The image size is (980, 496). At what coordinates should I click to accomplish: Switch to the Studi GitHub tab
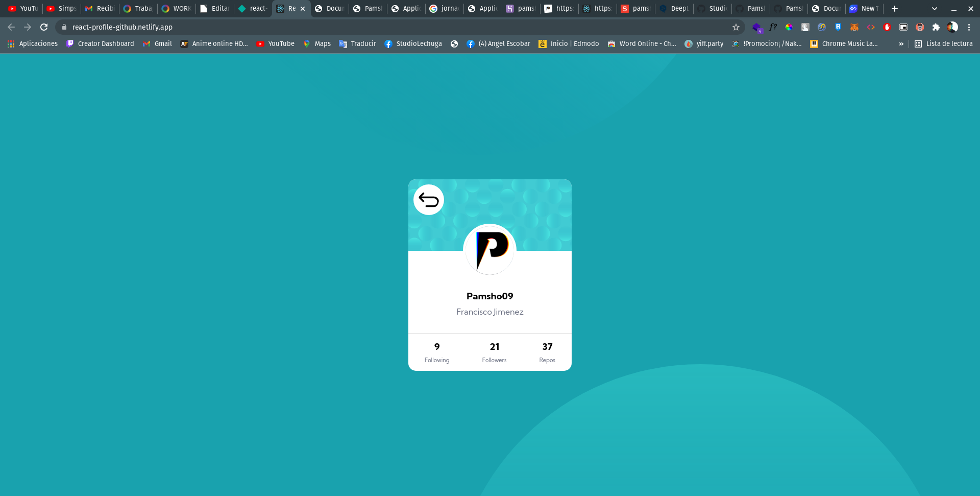pos(713,9)
